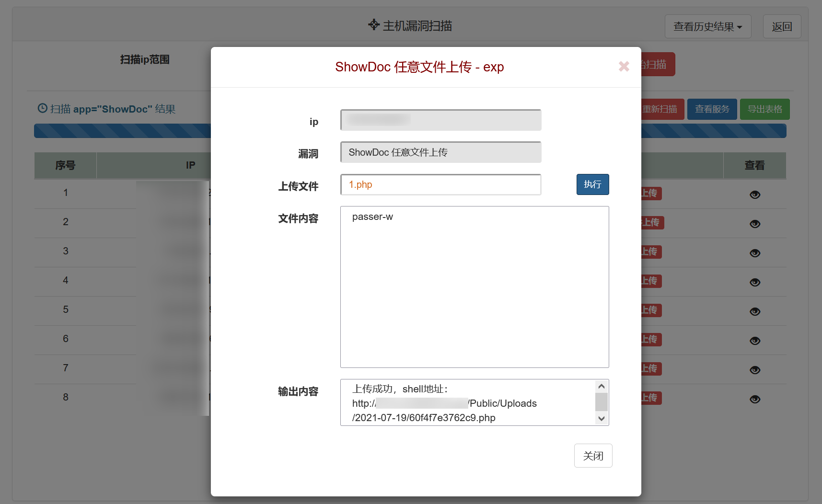
Task: Close the ShowDoc exp dialog with X
Action: pyautogui.click(x=624, y=67)
